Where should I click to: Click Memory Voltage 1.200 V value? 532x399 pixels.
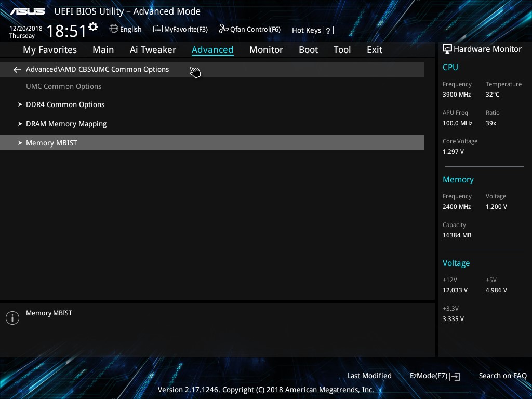click(496, 207)
